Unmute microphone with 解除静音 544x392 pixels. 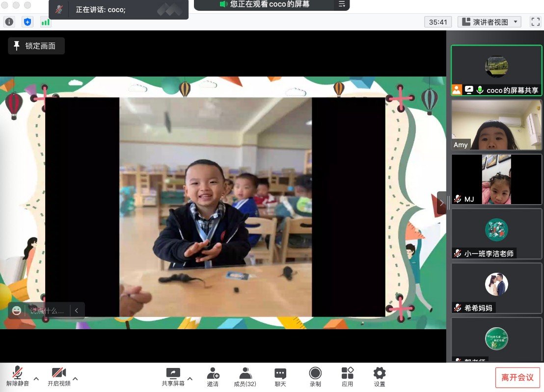pos(17,376)
